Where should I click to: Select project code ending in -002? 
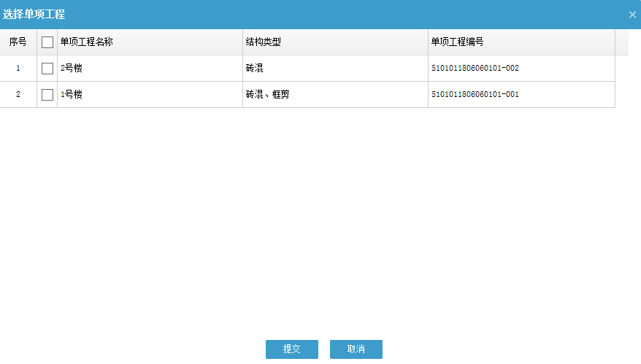pos(475,69)
